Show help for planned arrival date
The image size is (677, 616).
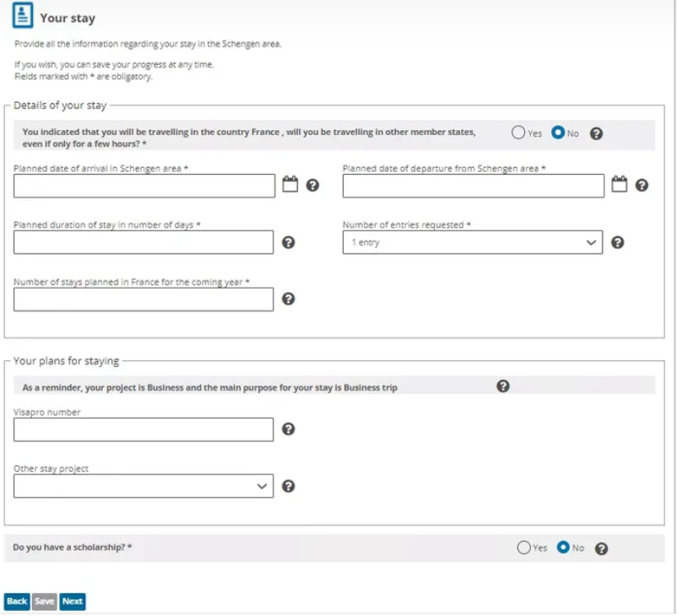312,185
